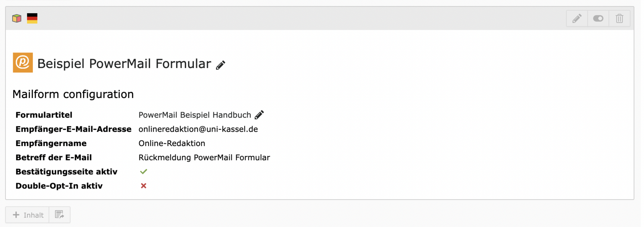Click the Formulartitel row label

tap(44, 115)
